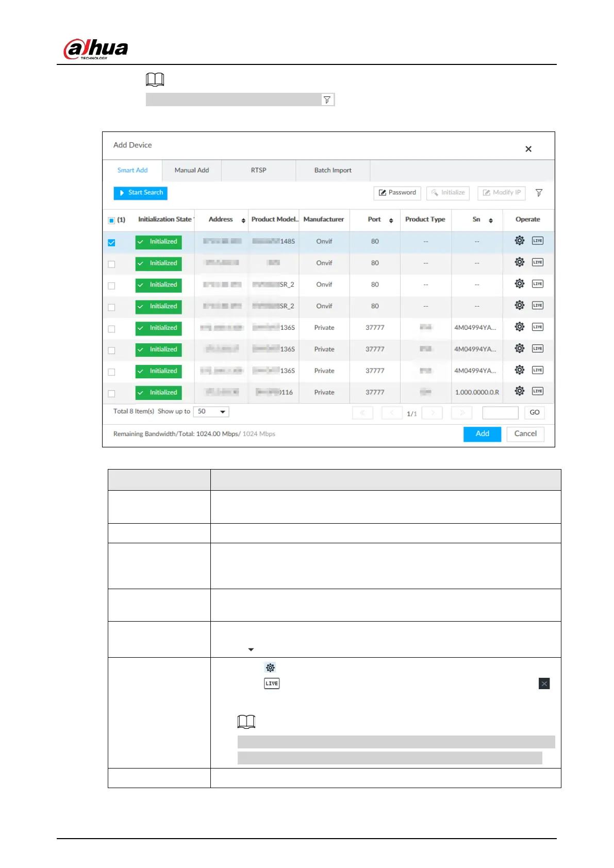
Task: Sort by Port column arrows
Action: coord(391,221)
